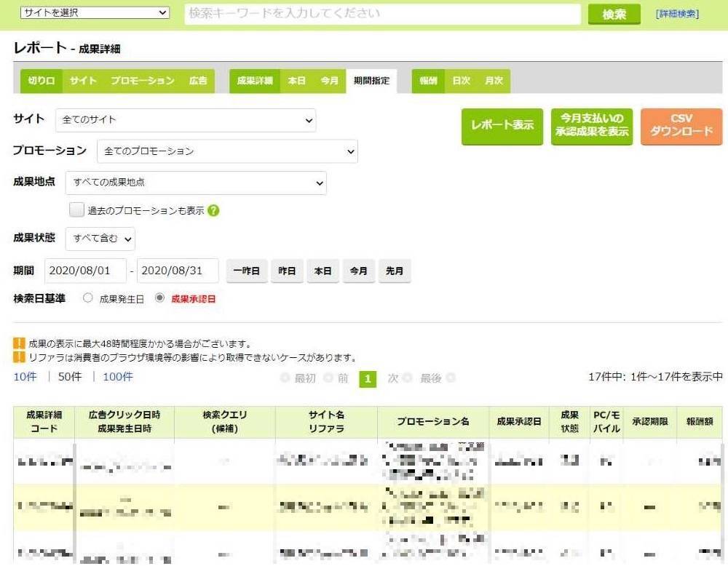Click 成果詳細 tab label
Image resolution: width=728 pixels, height=566 pixels.
click(255, 81)
